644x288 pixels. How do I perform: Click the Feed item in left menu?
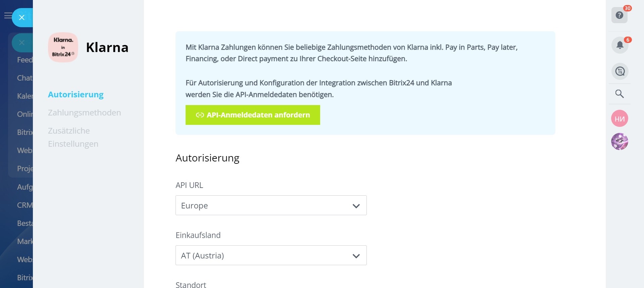pyautogui.click(x=24, y=60)
